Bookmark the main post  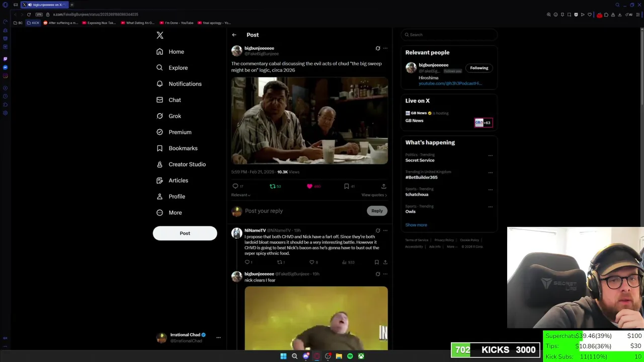[x=346, y=186]
